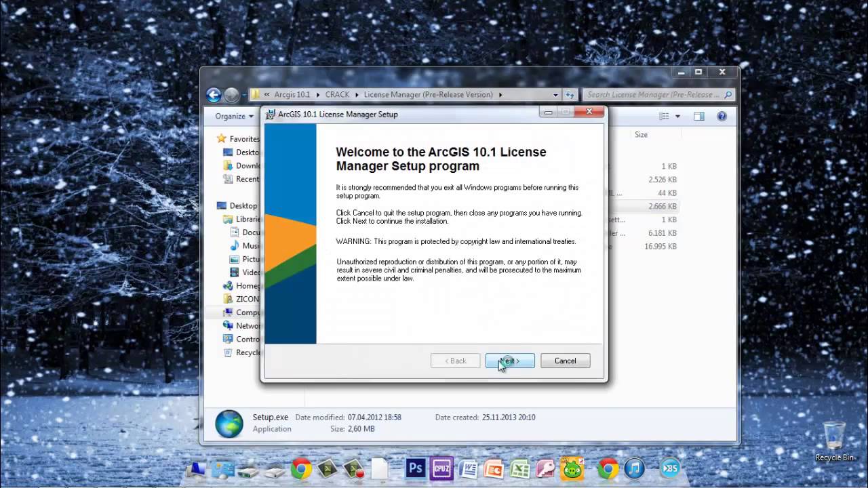Go back in the Explorer window
The height and width of the screenshot is (488, 868).
(214, 95)
